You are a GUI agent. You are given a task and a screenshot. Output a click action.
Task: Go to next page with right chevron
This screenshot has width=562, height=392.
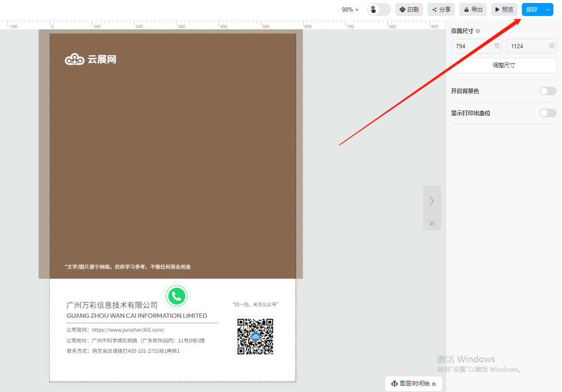click(x=432, y=201)
